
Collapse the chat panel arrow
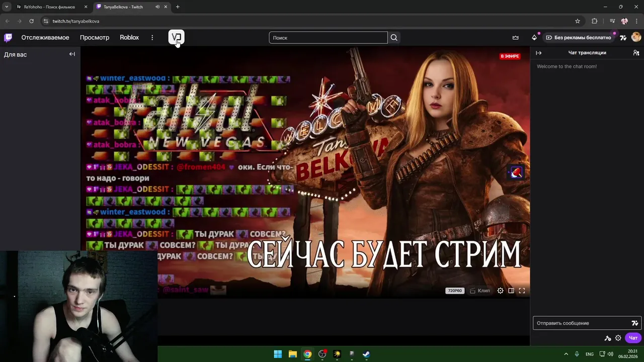[x=539, y=53]
